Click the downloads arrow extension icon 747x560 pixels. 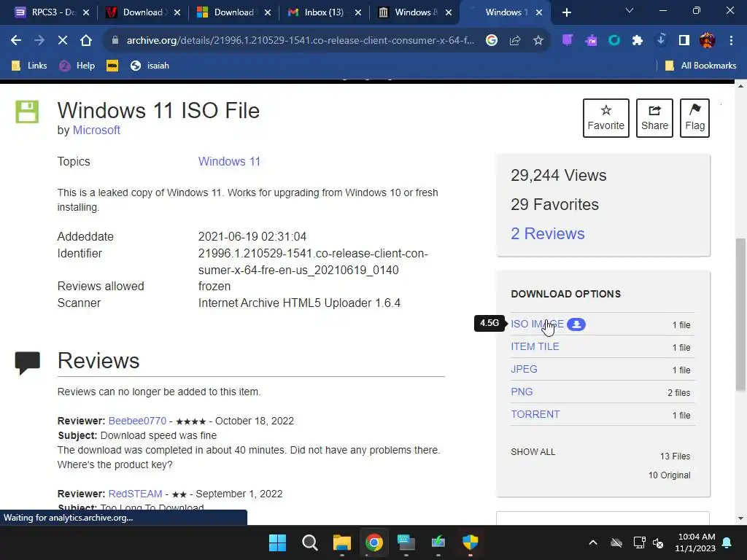click(661, 40)
